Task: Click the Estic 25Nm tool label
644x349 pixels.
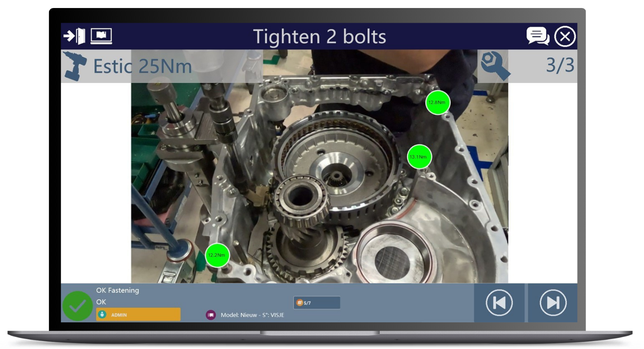Action: click(142, 66)
